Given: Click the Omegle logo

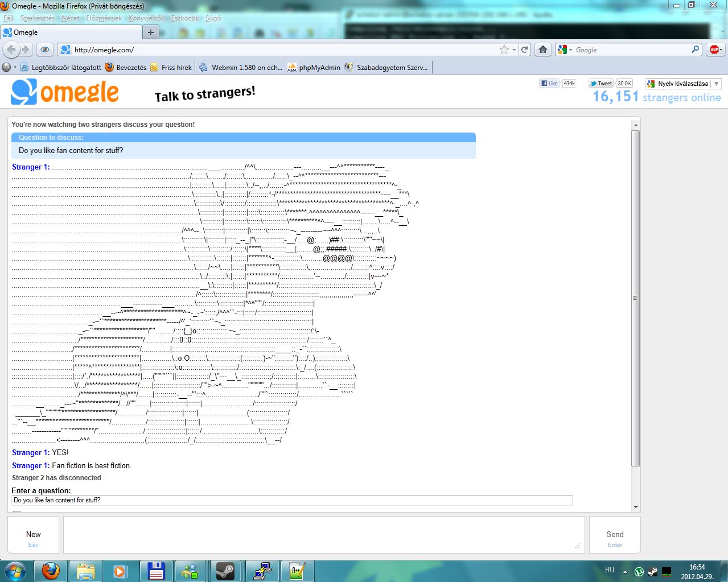Looking at the screenshot, I should coord(65,92).
